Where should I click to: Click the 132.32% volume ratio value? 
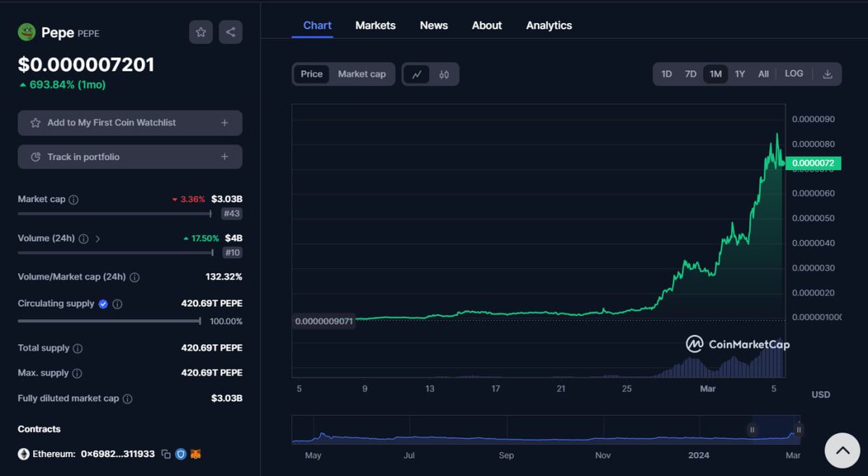(x=224, y=277)
